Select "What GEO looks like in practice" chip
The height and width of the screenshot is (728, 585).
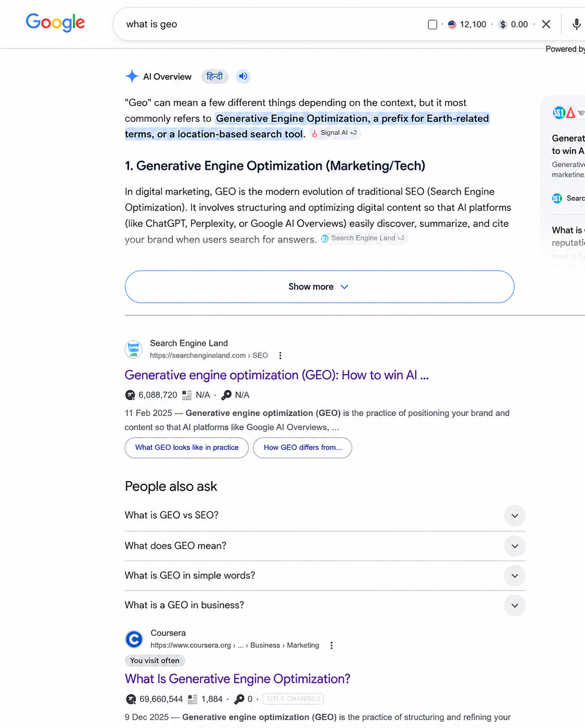point(187,448)
